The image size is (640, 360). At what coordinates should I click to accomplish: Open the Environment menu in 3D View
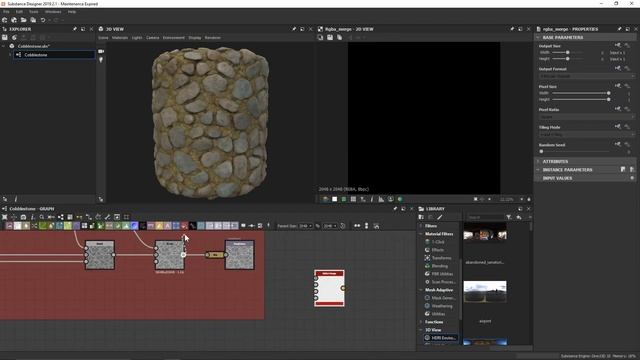point(173,38)
